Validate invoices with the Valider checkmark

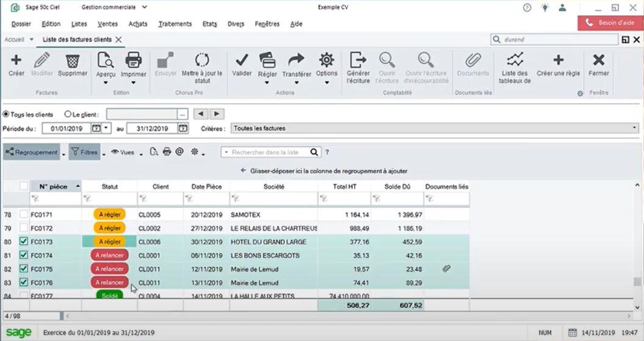pos(242,60)
